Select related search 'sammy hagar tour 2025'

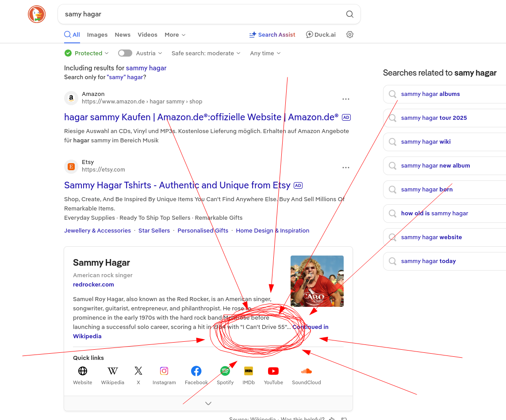click(433, 118)
